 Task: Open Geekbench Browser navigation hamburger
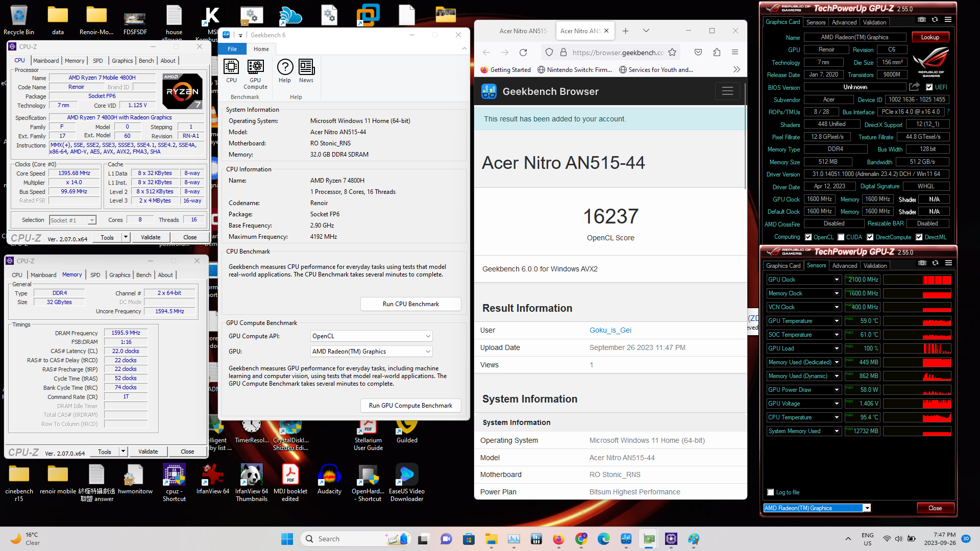tap(727, 91)
